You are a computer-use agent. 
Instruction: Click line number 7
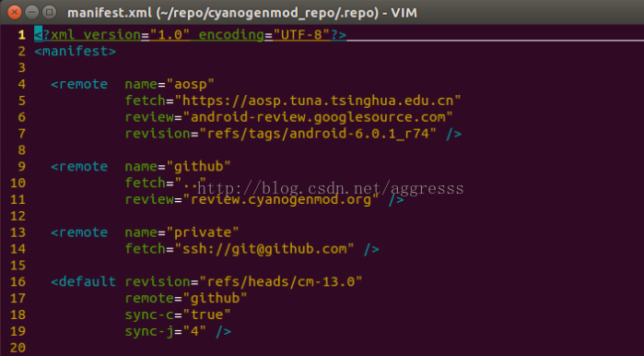pyautogui.click(x=22, y=134)
